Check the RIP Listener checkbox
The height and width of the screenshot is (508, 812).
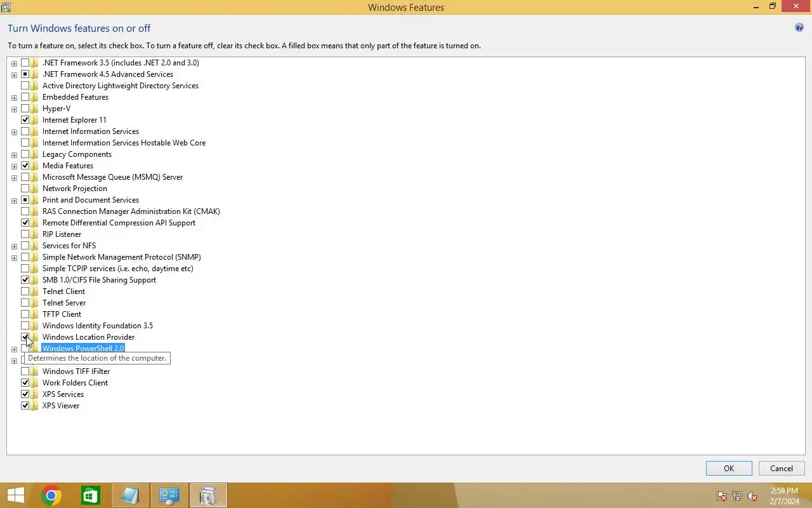click(25, 234)
